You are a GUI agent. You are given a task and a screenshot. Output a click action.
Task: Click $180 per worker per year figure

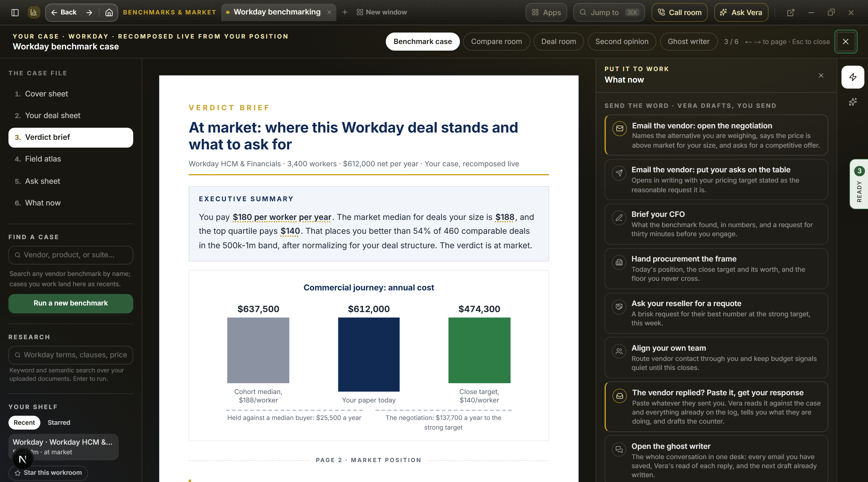(x=282, y=217)
